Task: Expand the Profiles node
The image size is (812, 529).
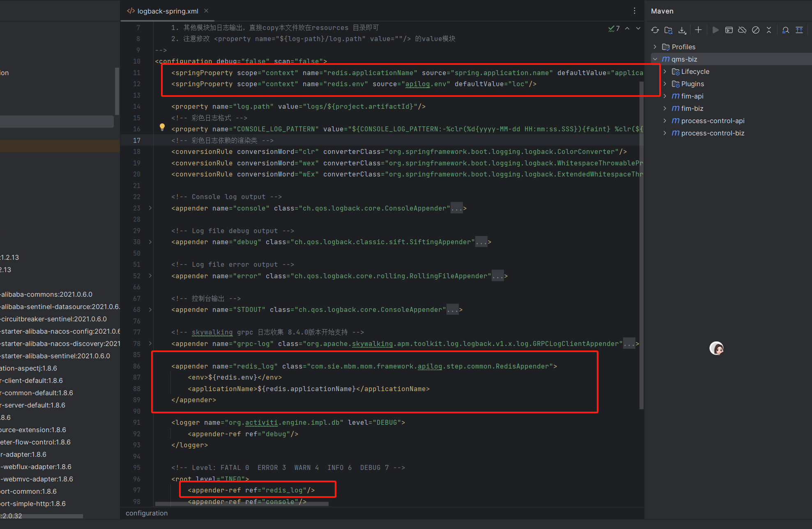Action: [x=655, y=47]
